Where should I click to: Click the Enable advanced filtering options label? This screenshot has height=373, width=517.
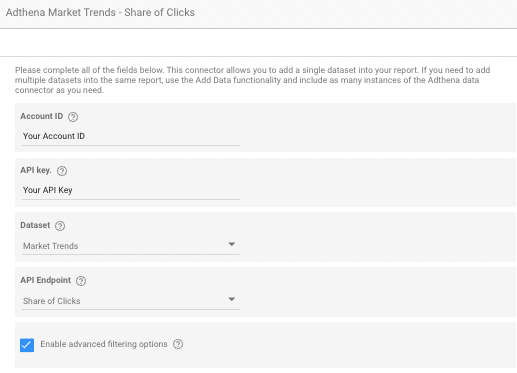click(104, 344)
